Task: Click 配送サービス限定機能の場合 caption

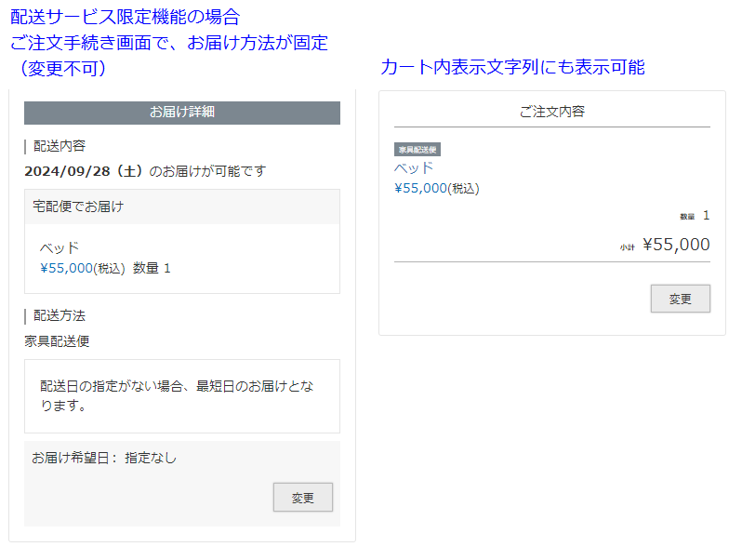Action: [126, 18]
